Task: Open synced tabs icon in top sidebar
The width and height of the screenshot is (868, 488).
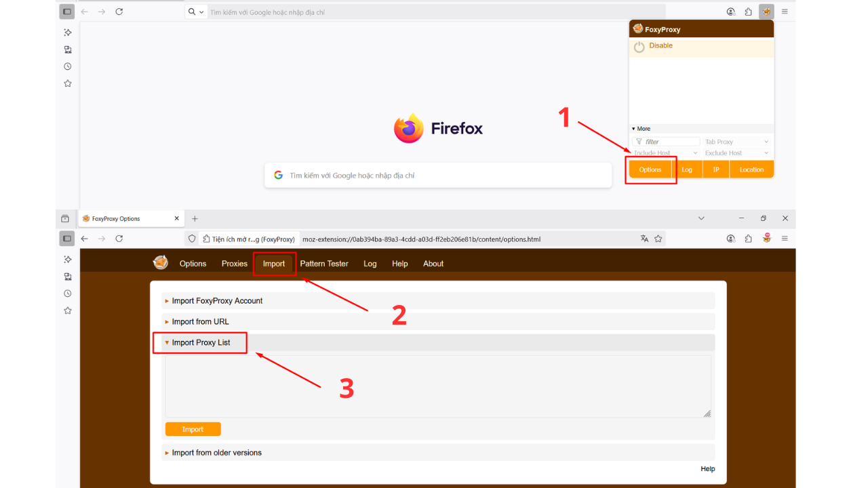Action: (x=67, y=49)
